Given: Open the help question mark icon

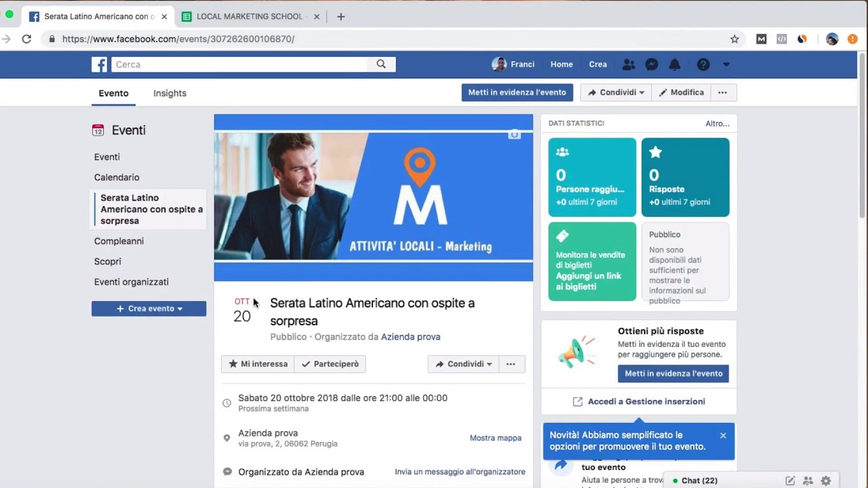Looking at the screenshot, I should (x=703, y=64).
